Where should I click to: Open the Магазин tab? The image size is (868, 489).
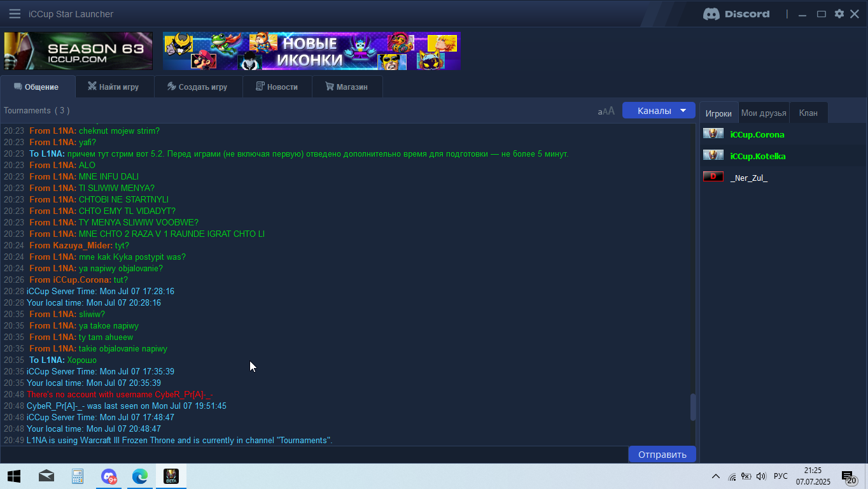[x=347, y=87]
